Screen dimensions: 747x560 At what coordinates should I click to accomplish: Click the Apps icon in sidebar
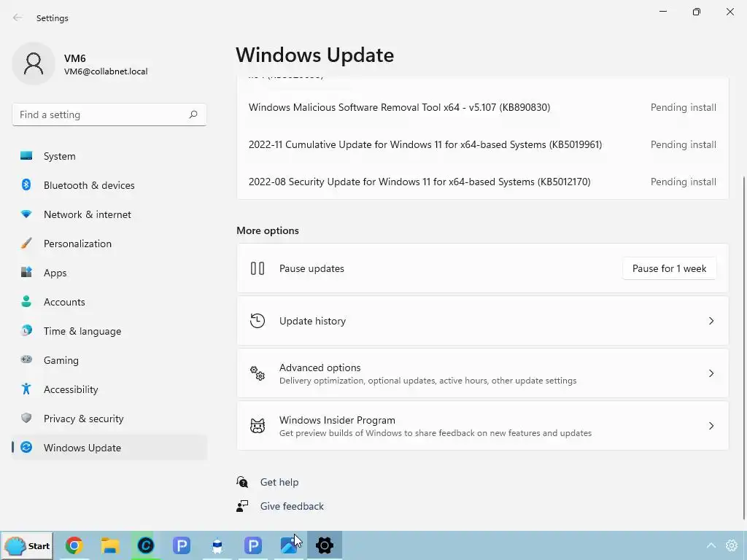pyautogui.click(x=26, y=273)
